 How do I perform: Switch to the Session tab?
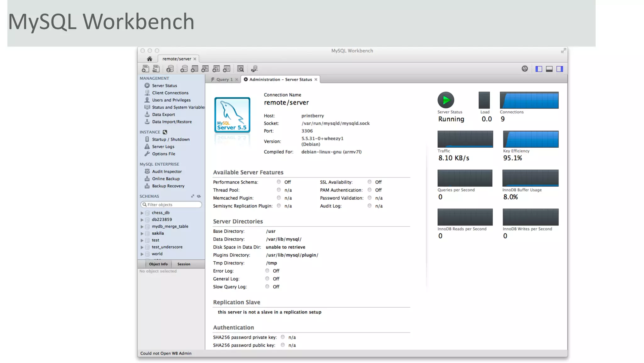(184, 264)
